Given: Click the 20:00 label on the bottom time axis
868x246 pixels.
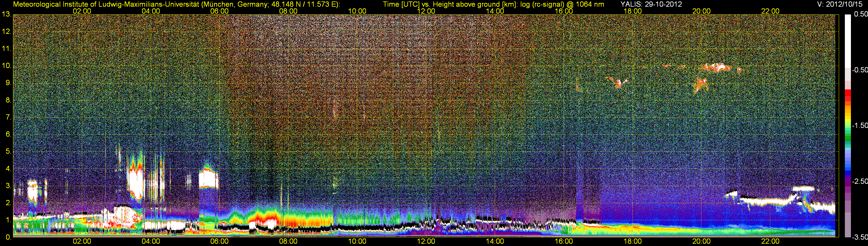Looking at the screenshot, I should click(702, 241).
